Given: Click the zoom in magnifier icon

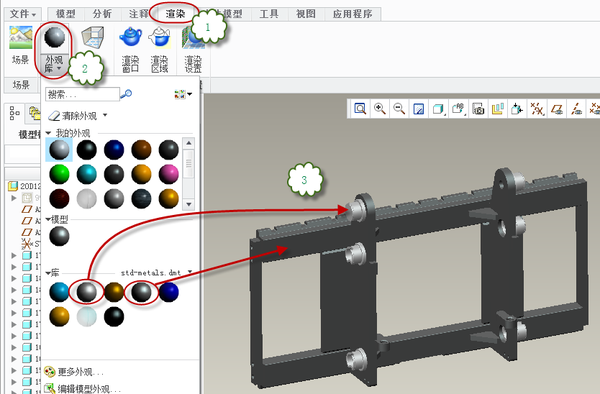Looking at the screenshot, I should [380, 109].
